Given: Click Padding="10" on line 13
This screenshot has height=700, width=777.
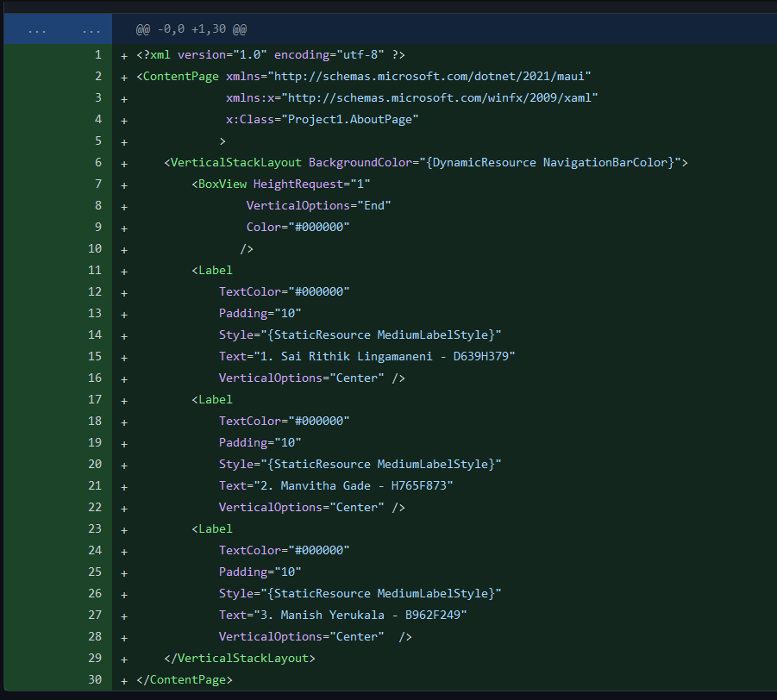Looking at the screenshot, I should point(260,314).
